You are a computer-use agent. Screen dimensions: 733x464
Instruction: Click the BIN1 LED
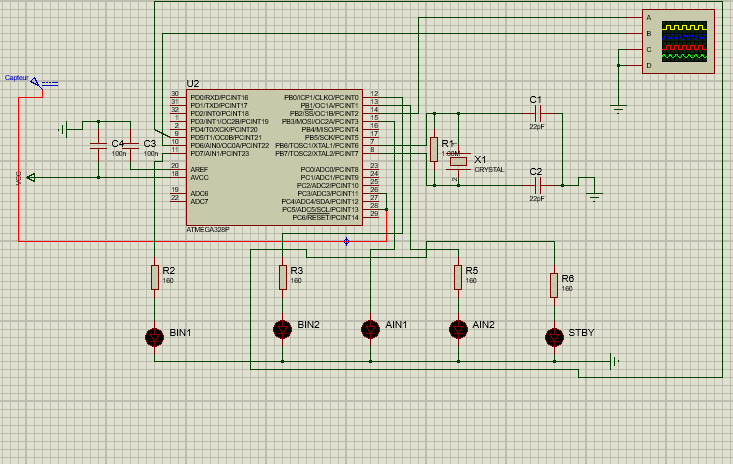tap(155, 336)
